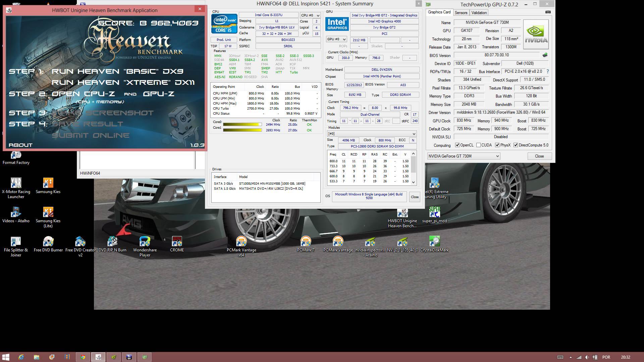Open Wondershare Player shortcut
The width and height of the screenshot is (644, 362).
[145, 246]
